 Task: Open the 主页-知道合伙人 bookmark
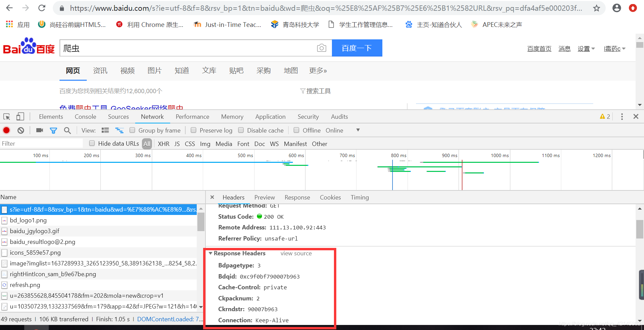click(x=433, y=25)
